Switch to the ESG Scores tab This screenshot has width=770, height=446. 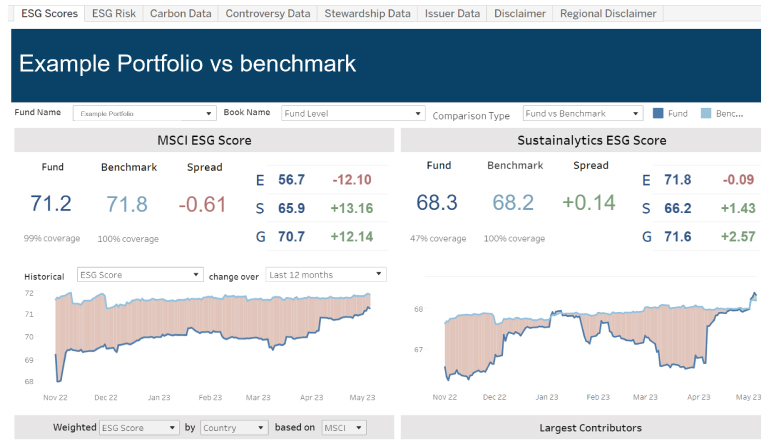point(49,14)
